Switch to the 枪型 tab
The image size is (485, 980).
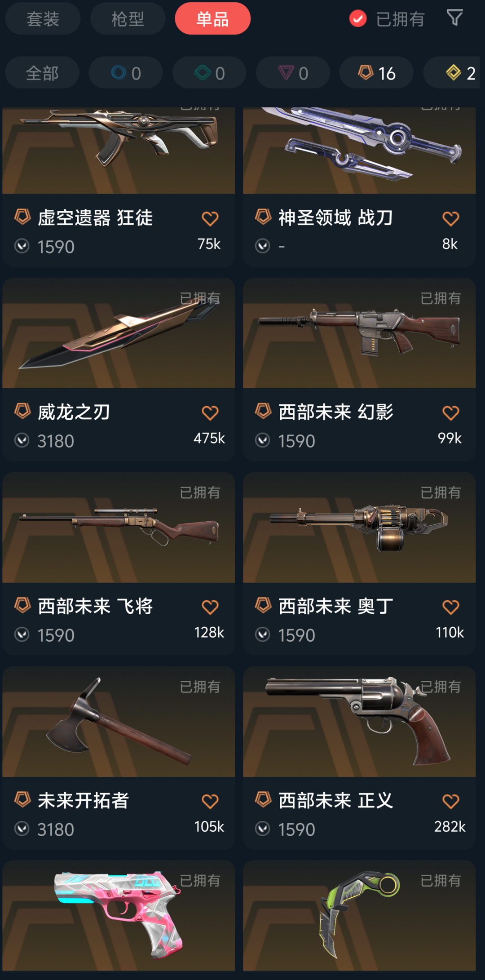128,18
